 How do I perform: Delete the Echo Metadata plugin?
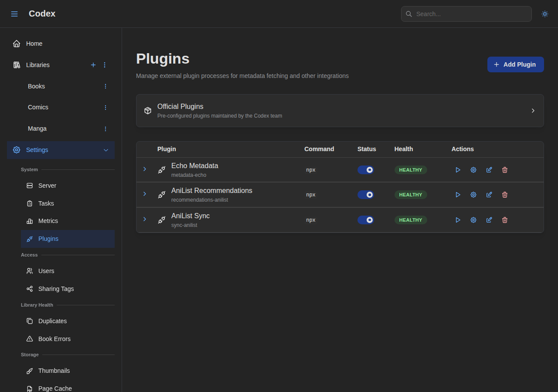(x=504, y=170)
